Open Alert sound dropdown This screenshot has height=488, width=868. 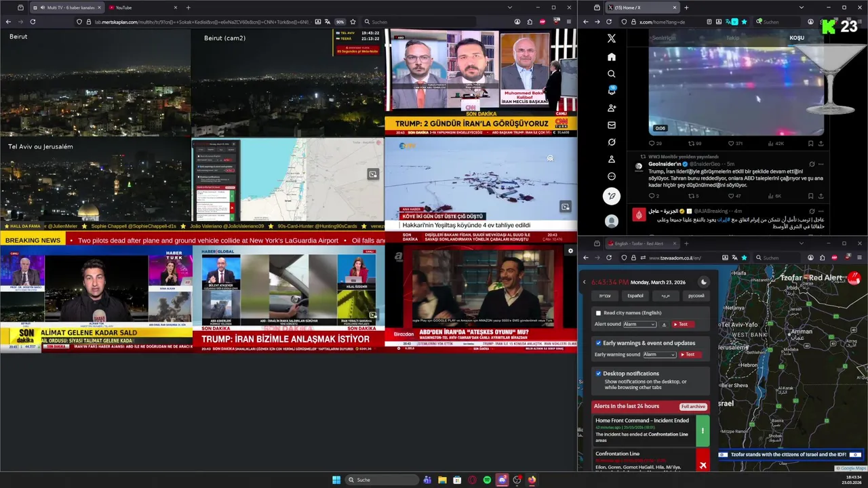coord(639,325)
